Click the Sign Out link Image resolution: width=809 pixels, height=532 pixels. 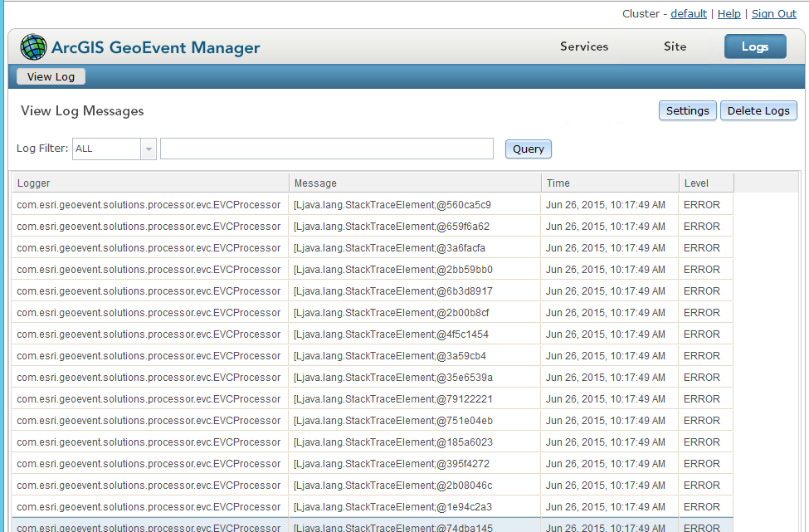(774, 14)
